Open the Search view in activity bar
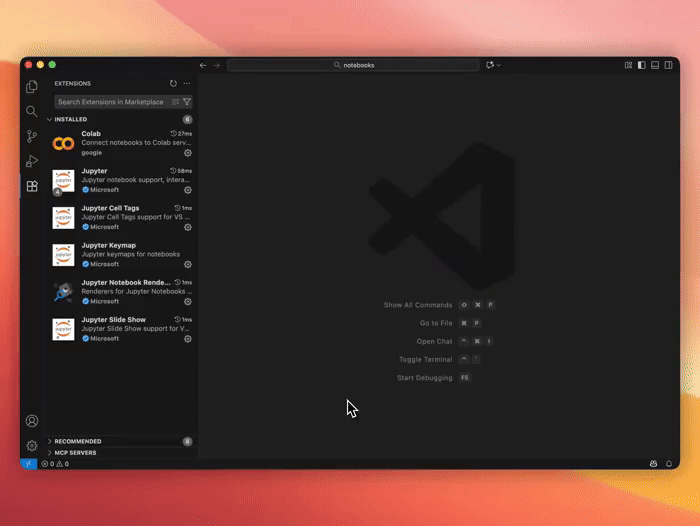Image resolution: width=700 pixels, height=526 pixels. tap(32, 111)
